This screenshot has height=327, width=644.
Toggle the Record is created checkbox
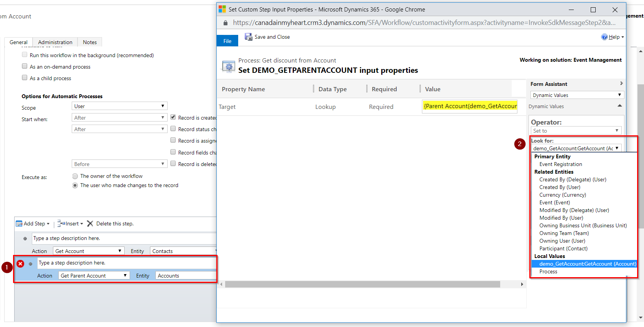click(173, 117)
